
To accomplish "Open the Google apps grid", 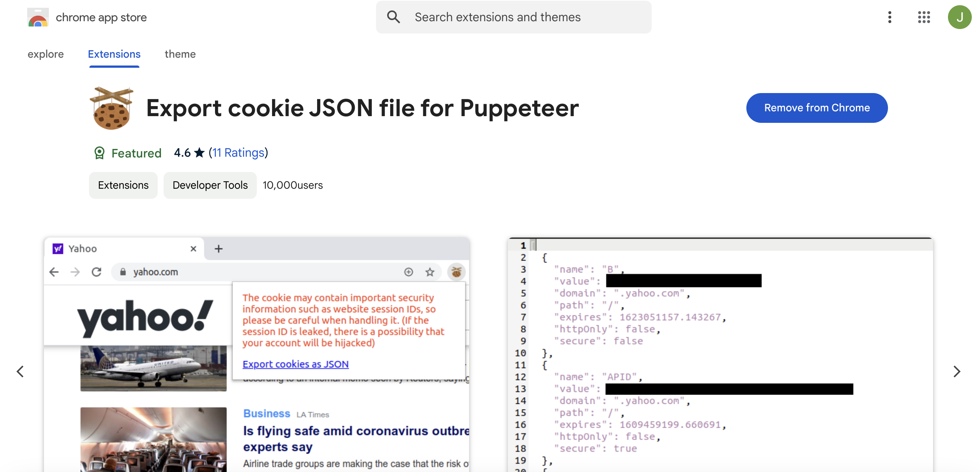I will click(x=924, y=17).
